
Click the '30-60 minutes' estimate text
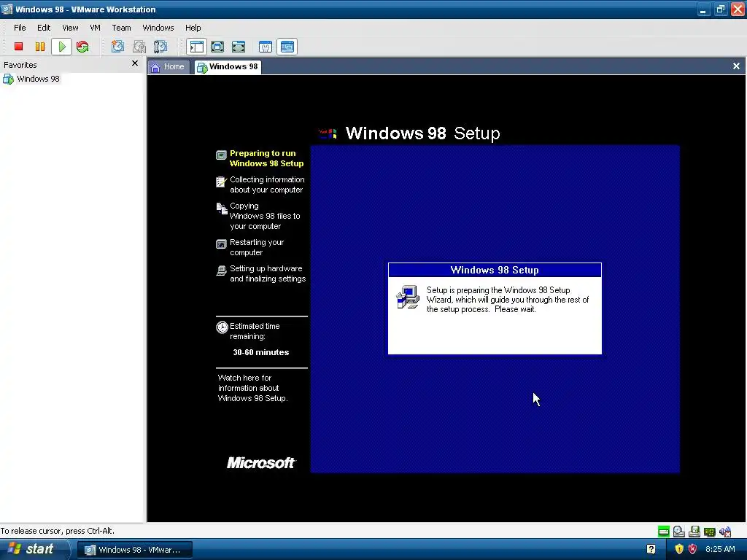(261, 352)
